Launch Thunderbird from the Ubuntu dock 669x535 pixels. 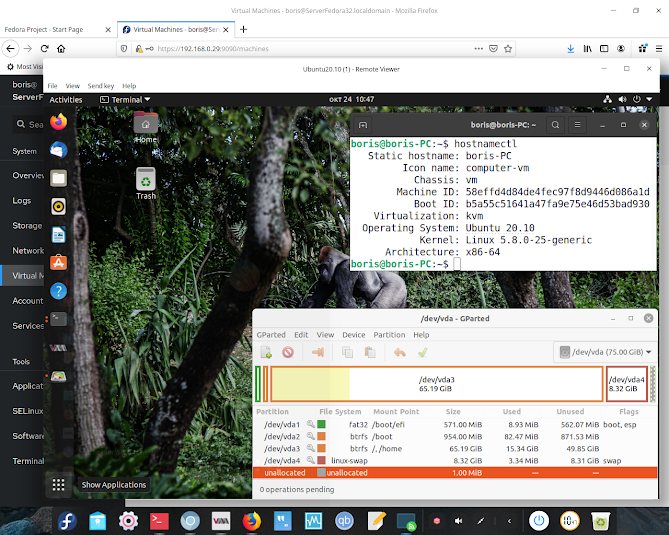[x=58, y=150]
